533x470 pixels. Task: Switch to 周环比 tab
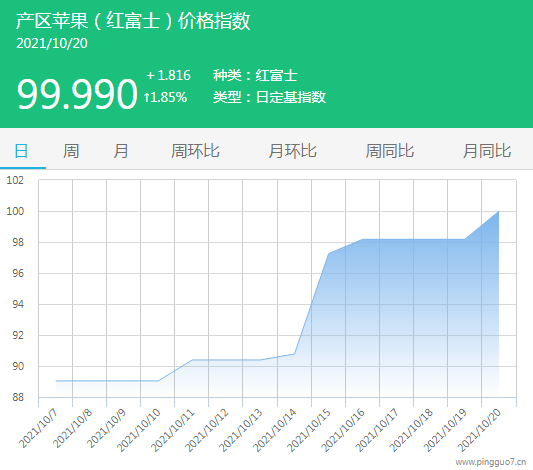tap(195, 151)
